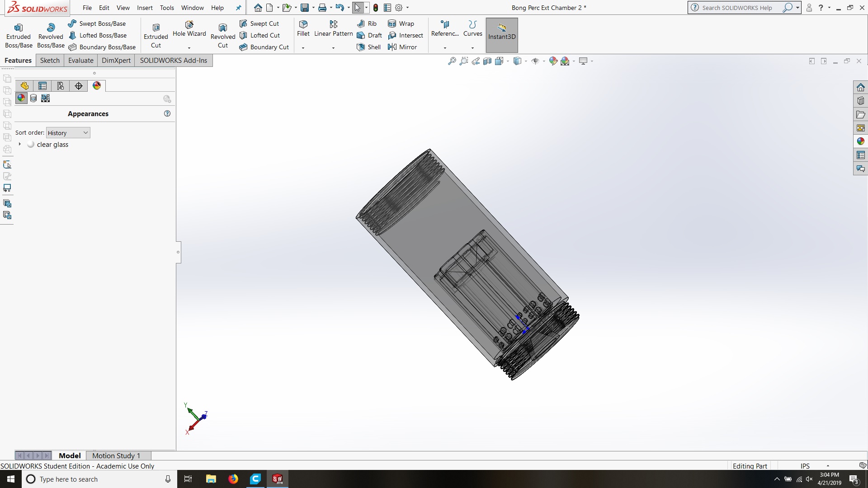Click Windows taskbar search box
The height and width of the screenshot is (488, 868).
click(99, 479)
